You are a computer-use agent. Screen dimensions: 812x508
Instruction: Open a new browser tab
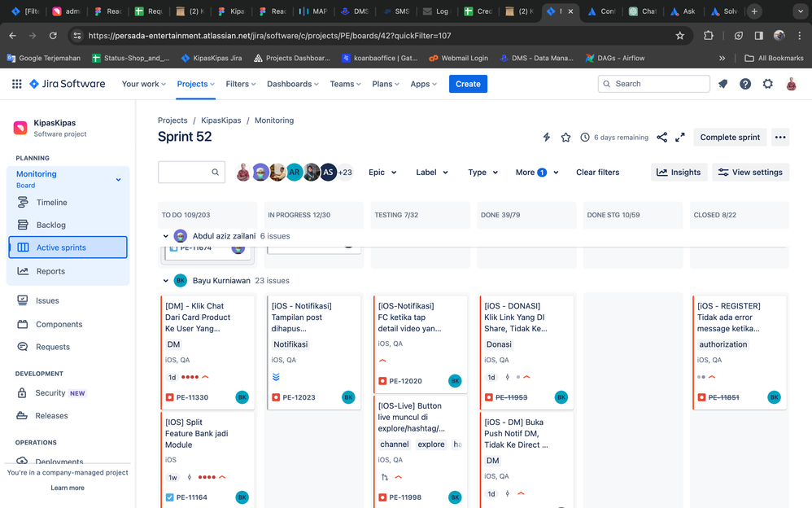[x=754, y=11]
